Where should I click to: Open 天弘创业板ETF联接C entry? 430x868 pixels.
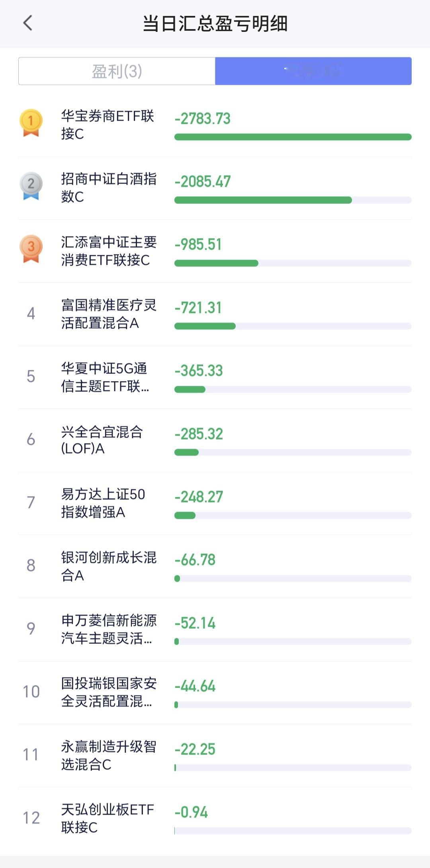215,818
